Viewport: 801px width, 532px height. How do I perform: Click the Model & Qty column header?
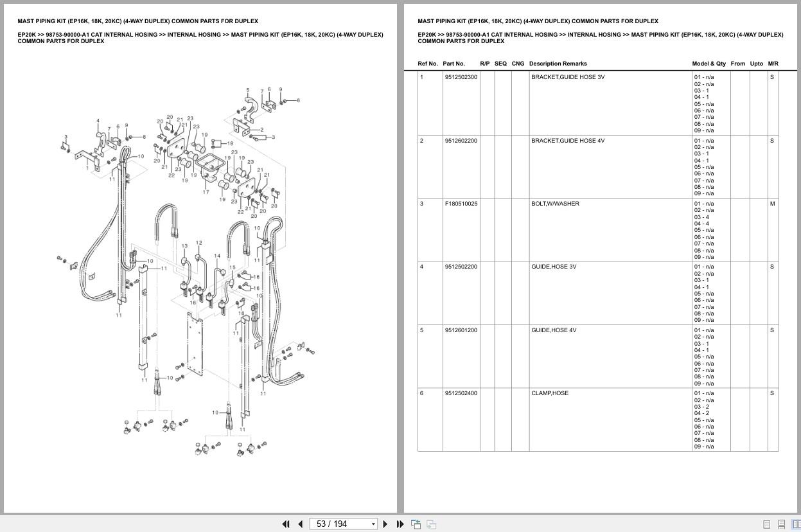tap(709, 64)
